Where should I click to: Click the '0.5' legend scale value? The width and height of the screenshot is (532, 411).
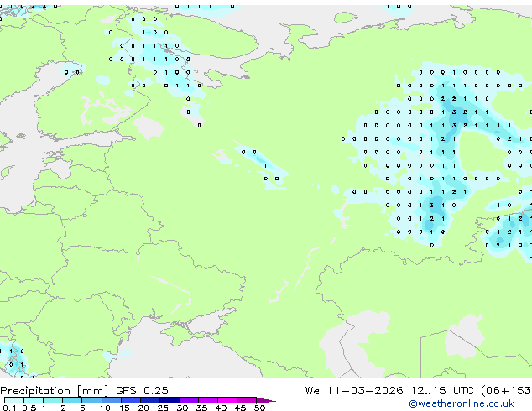(29, 408)
